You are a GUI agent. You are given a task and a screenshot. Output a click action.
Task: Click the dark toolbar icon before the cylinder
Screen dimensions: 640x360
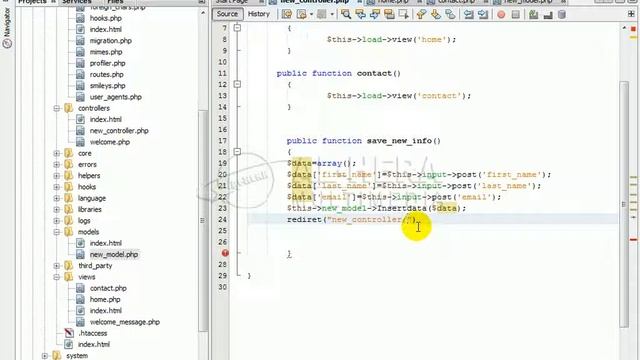click(548, 14)
